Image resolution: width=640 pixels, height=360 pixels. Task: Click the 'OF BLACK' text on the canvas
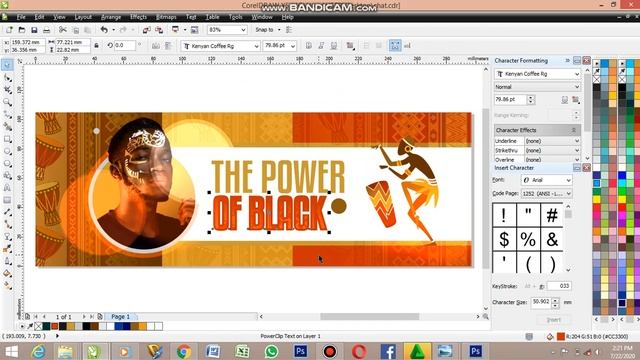point(269,213)
